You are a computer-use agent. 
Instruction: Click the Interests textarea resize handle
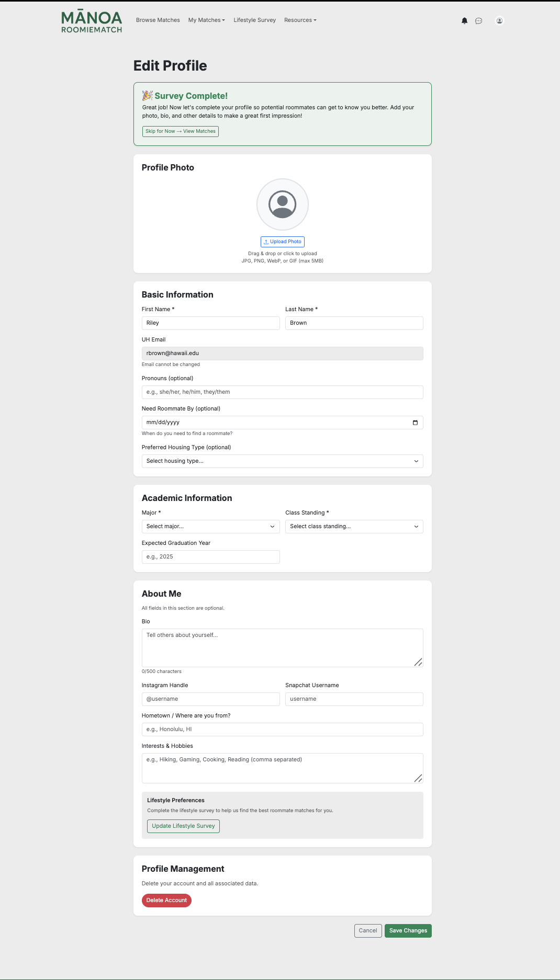418,778
